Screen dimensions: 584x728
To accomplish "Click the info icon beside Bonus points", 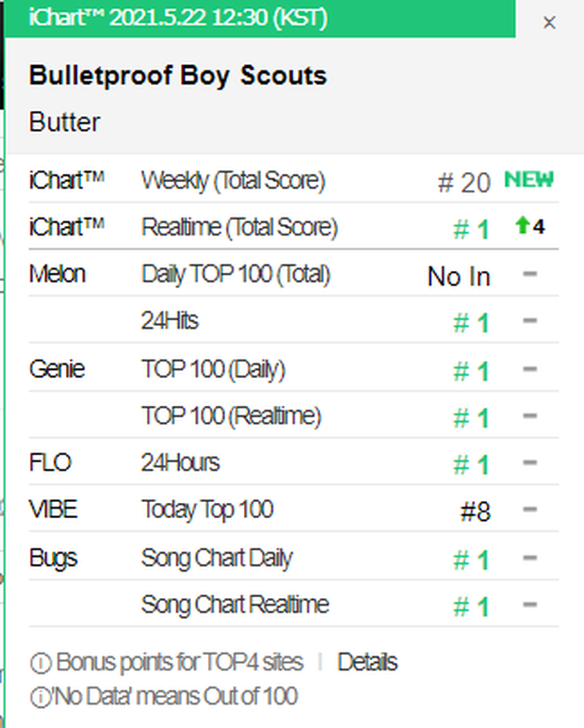I will pyautogui.click(x=41, y=663).
